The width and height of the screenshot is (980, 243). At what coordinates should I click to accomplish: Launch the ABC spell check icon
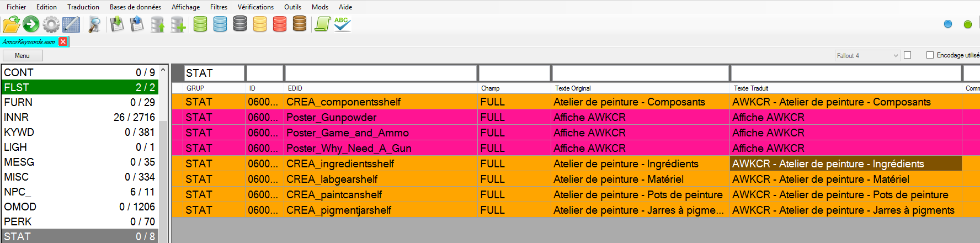pos(342,24)
